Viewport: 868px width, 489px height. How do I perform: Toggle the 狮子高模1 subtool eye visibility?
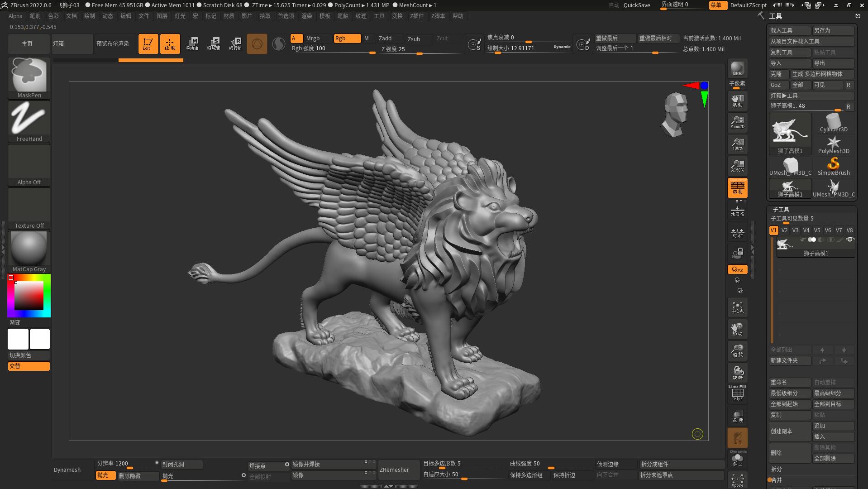click(849, 240)
